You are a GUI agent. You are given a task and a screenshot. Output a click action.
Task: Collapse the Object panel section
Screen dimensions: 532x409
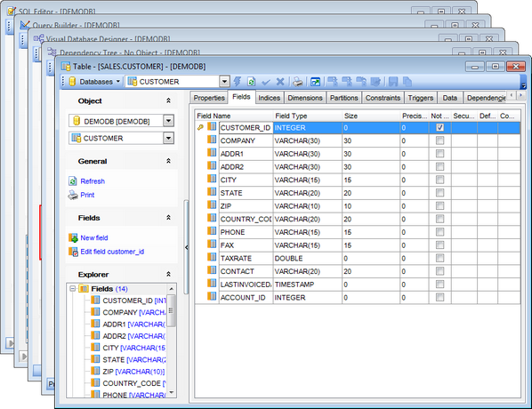[168, 100]
